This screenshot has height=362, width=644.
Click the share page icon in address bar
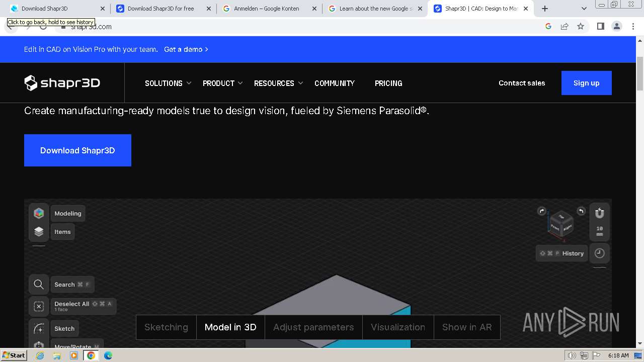click(565, 26)
